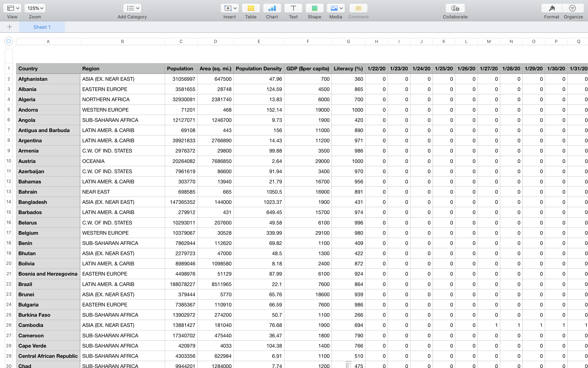The image size is (588, 368).
Task: Open the View sidebar icon menu
Action: pyautogui.click(x=12, y=8)
